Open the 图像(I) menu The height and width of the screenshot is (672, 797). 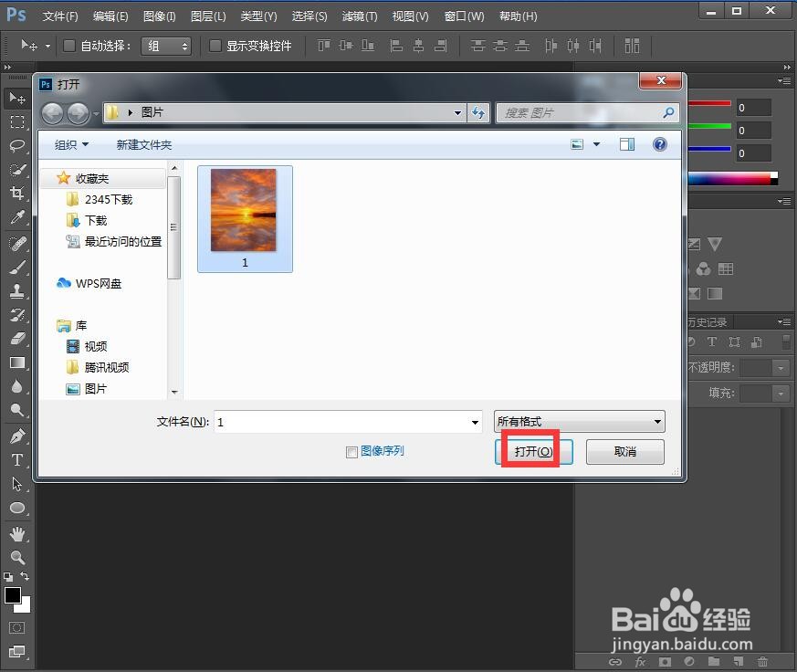(159, 16)
